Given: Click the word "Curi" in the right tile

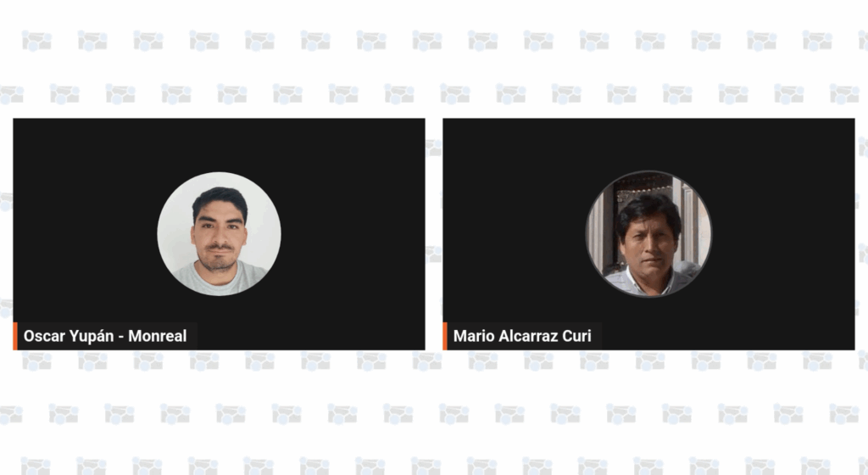Looking at the screenshot, I should 576,336.
